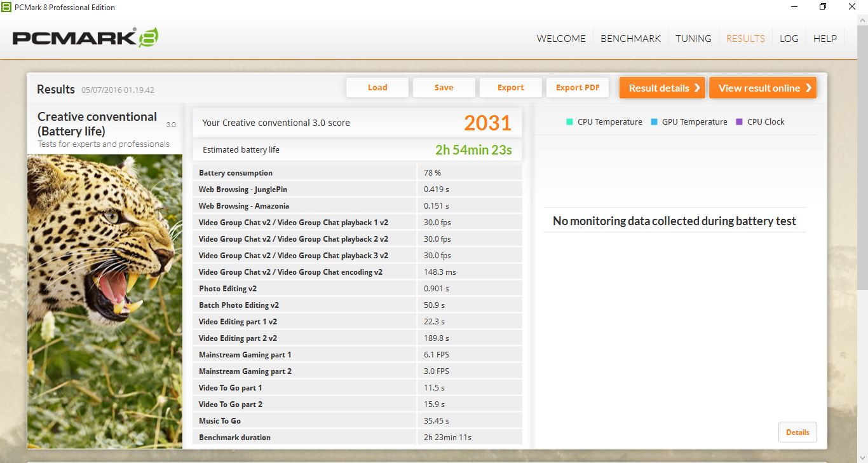The height and width of the screenshot is (463, 868).
Task: Open the Log tab
Action: [789, 38]
